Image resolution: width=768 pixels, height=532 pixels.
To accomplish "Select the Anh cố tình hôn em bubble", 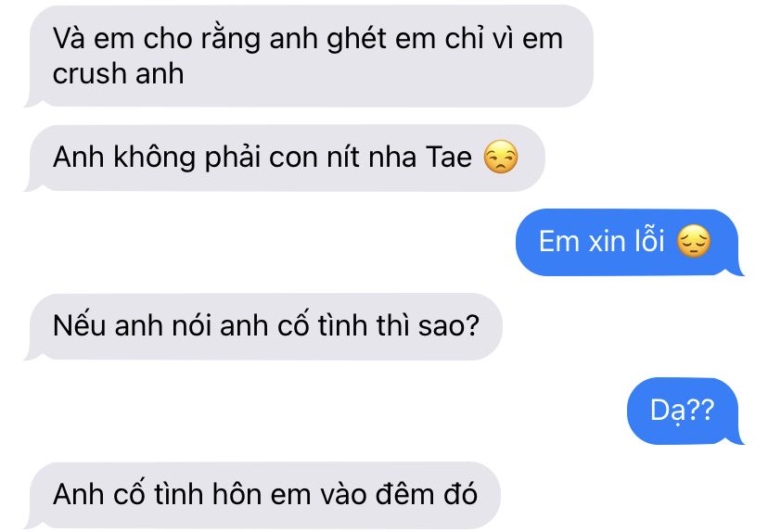I will pos(262,495).
